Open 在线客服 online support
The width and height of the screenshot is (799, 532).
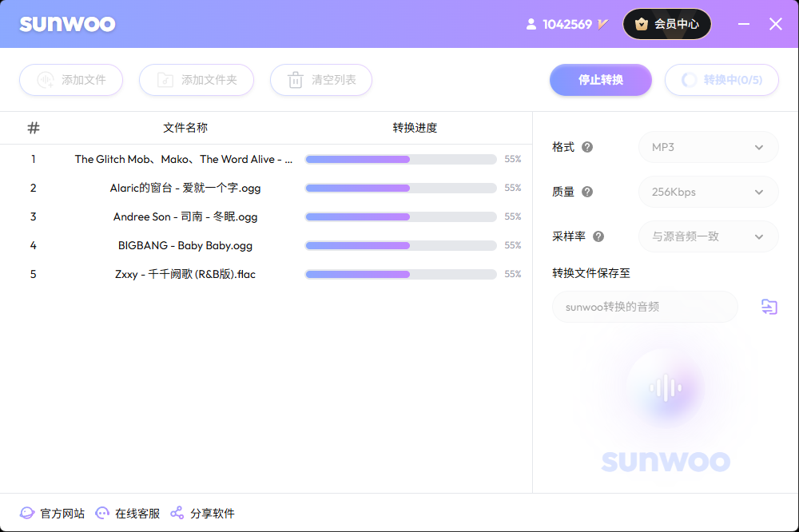point(128,513)
